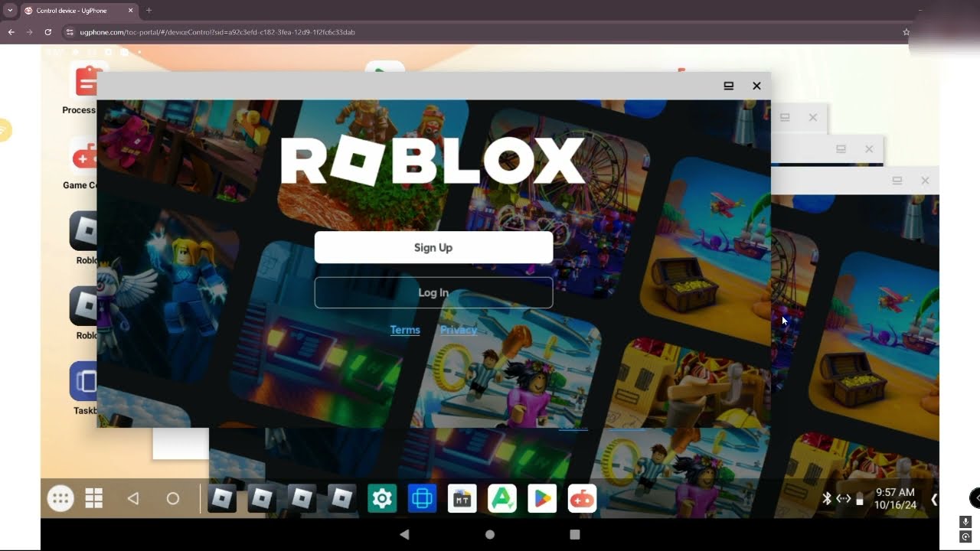Open the blue screen-capture app in taskbar
The height and width of the screenshot is (551, 980).
(x=422, y=499)
